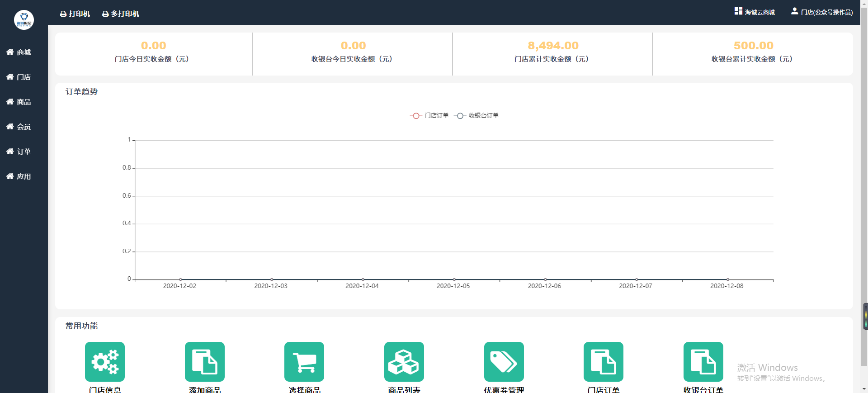This screenshot has height=393, width=868.
Task: Click the 2020-12-06 x-axis label
Action: click(544, 286)
